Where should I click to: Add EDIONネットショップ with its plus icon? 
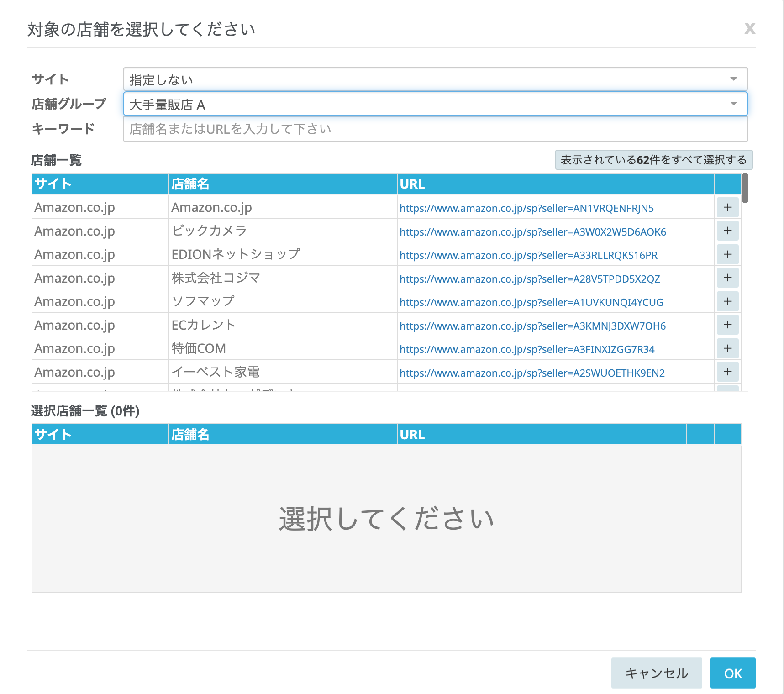(727, 254)
